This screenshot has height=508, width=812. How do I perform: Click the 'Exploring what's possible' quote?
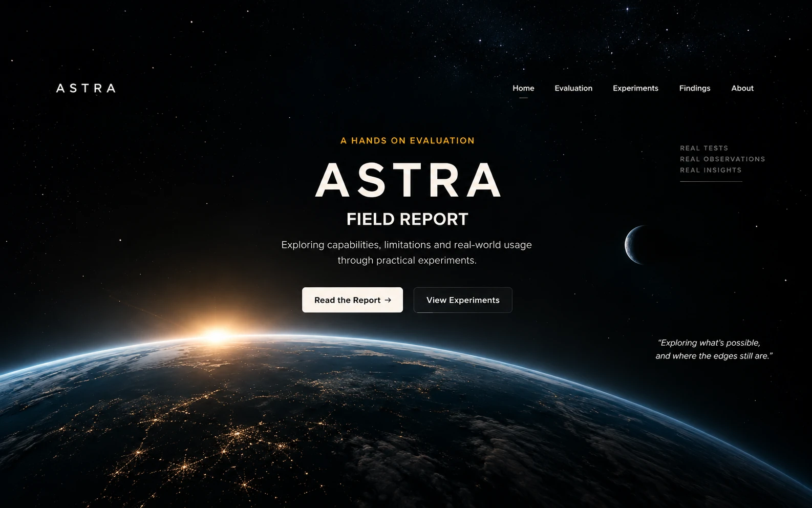coord(714,349)
